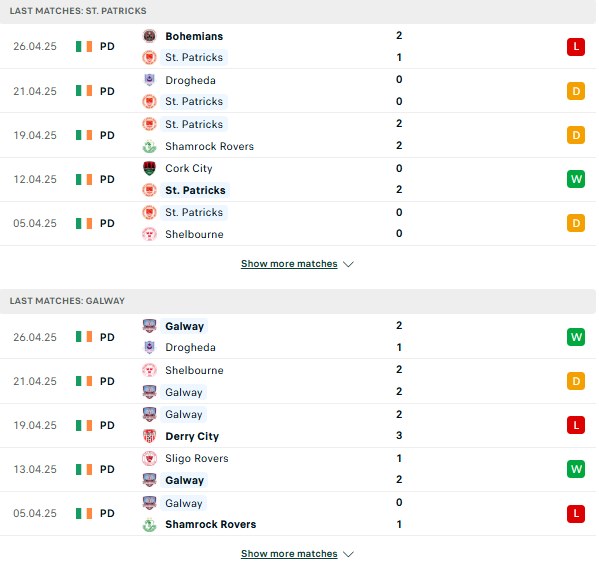Click the Bohemians club crest icon
The image size is (599, 570).
pyautogui.click(x=149, y=36)
